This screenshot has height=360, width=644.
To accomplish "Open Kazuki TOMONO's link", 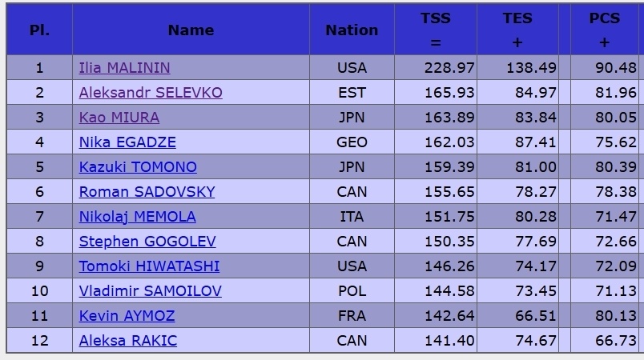I will tap(138, 167).
